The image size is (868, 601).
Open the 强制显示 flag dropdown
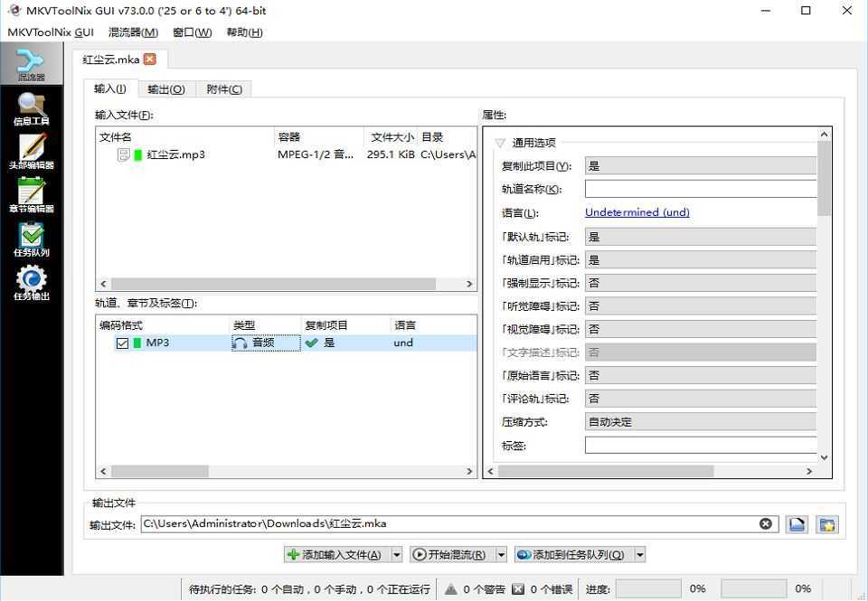coord(700,283)
